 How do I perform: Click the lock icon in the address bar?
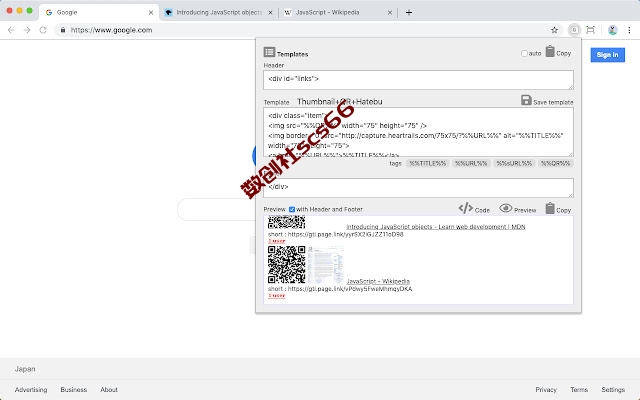tap(62, 30)
